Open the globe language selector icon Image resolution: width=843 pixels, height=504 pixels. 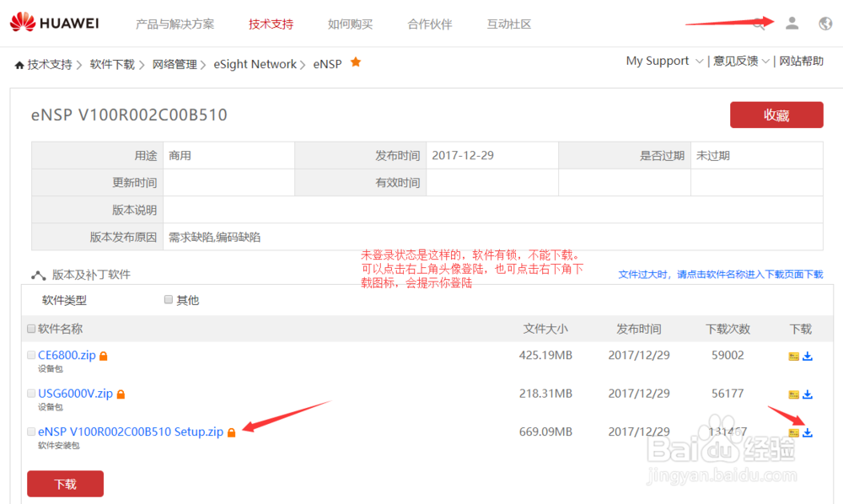tap(824, 23)
